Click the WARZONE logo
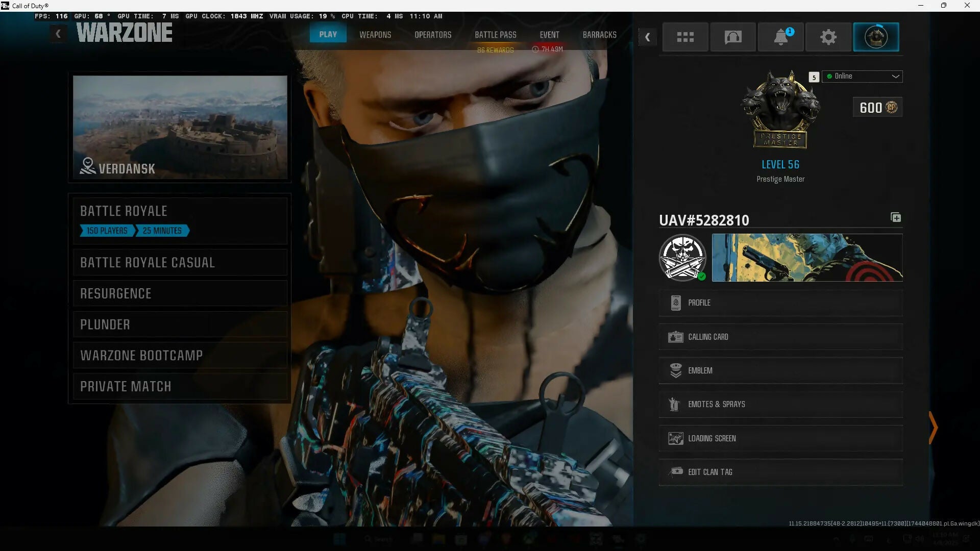The width and height of the screenshot is (980, 551). 124,33
